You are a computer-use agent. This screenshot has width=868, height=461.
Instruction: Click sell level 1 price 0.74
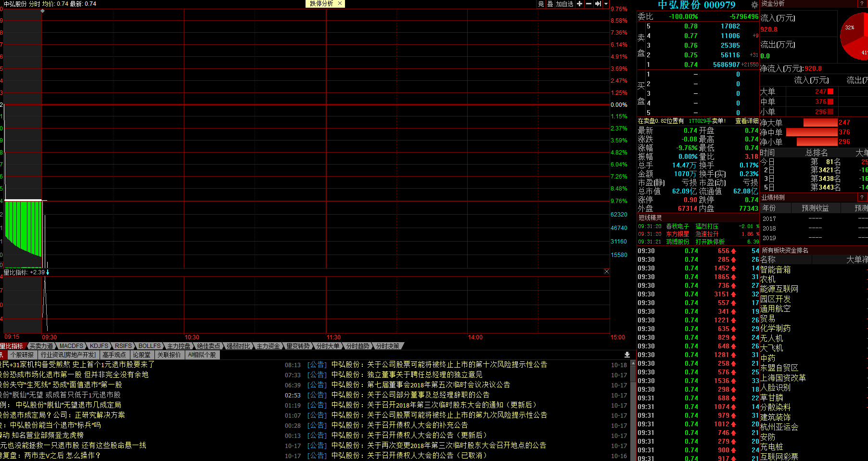(691, 65)
